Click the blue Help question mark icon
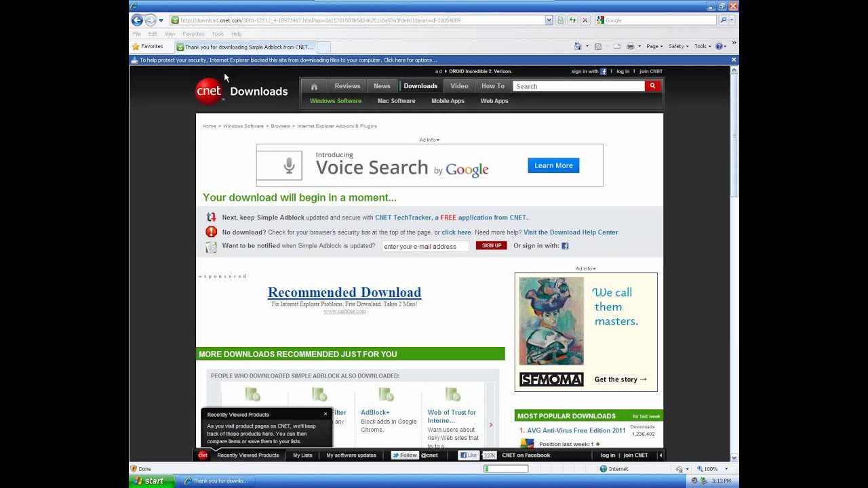 click(x=719, y=46)
